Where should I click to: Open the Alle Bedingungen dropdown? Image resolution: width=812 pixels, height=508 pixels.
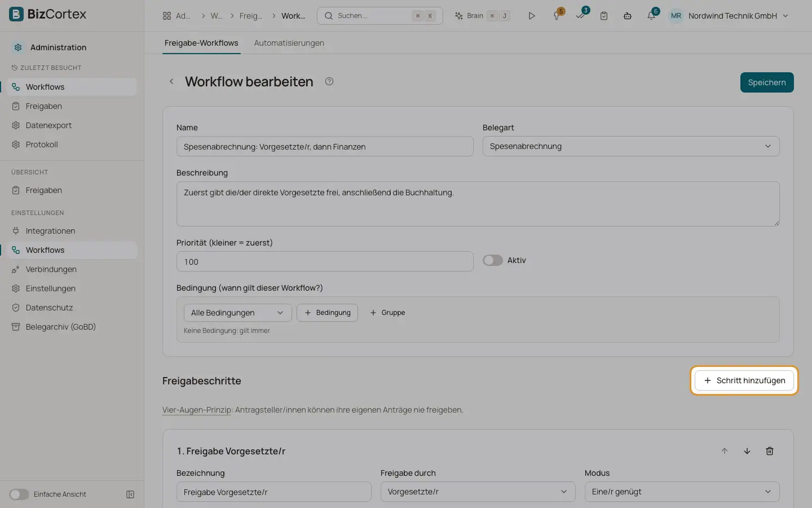[x=237, y=313]
